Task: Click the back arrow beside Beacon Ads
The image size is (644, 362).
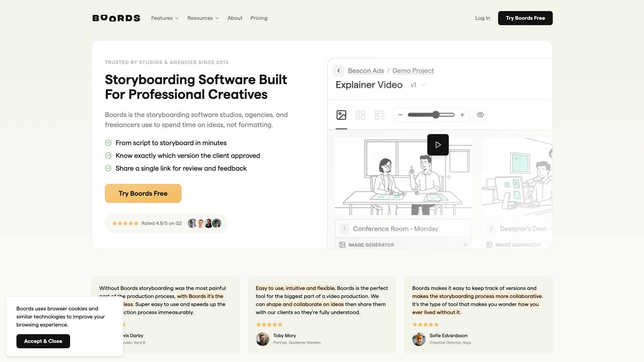Action: click(x=338, y=71)
